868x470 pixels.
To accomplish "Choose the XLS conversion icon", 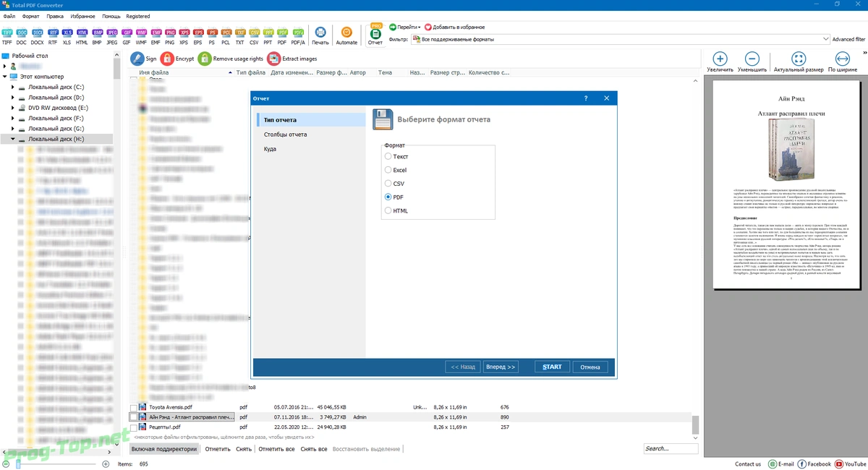I will point(67,35).
